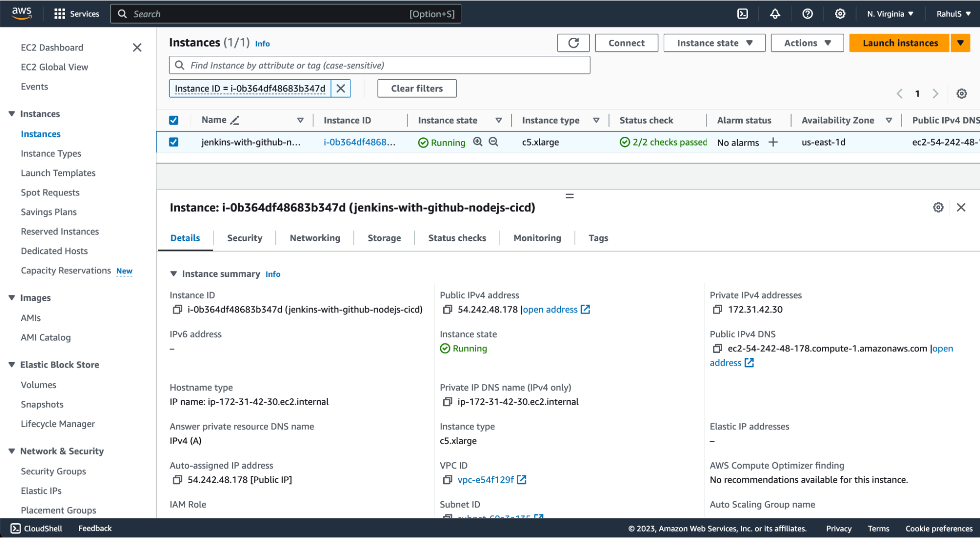Open AWS notifications bell
980x538 pixels.
(x=775, y=13)
